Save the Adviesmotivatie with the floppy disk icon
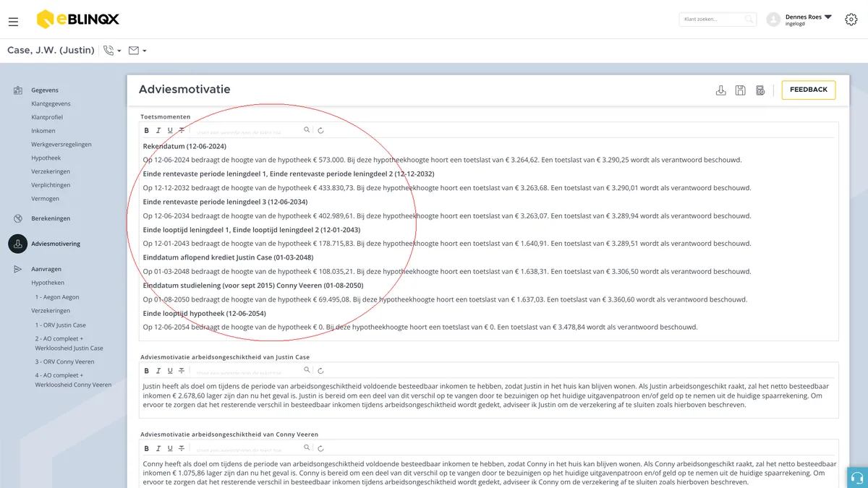 click(740, 90)
